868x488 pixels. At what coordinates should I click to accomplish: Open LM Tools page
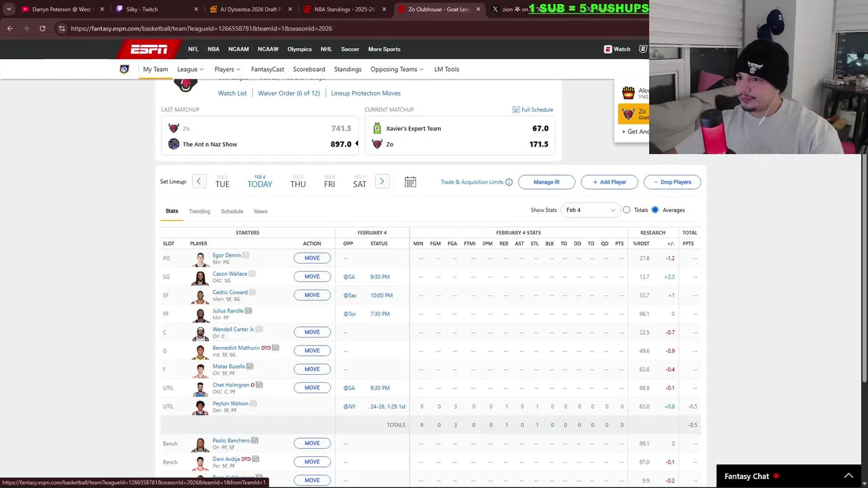[x=447, y=69]
